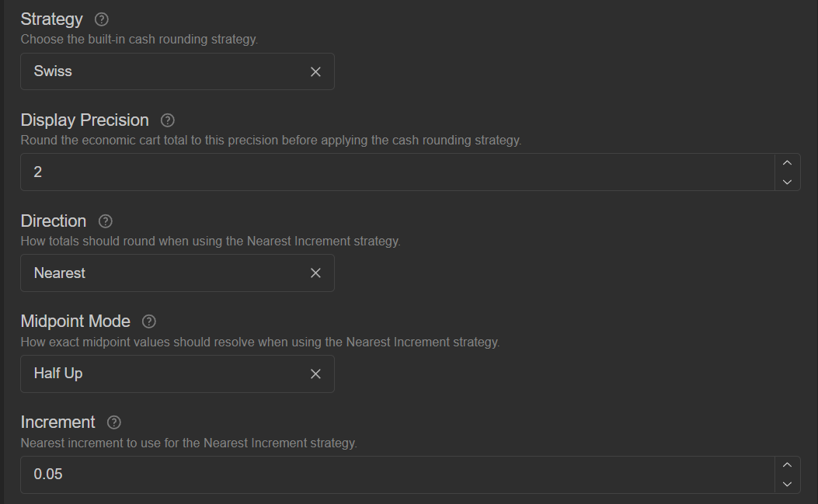Click the Display Precision help icon
818x504 pixels.
point(168,120)
